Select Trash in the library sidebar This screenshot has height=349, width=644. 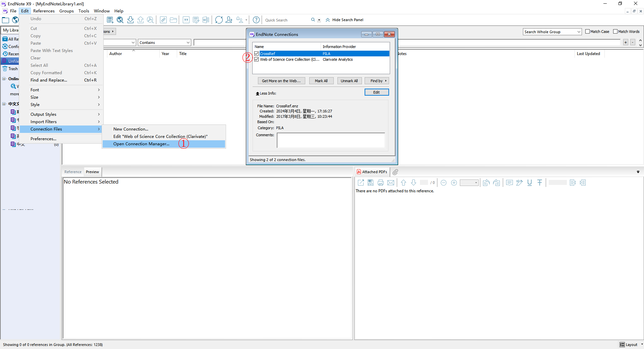pos(11,69)
